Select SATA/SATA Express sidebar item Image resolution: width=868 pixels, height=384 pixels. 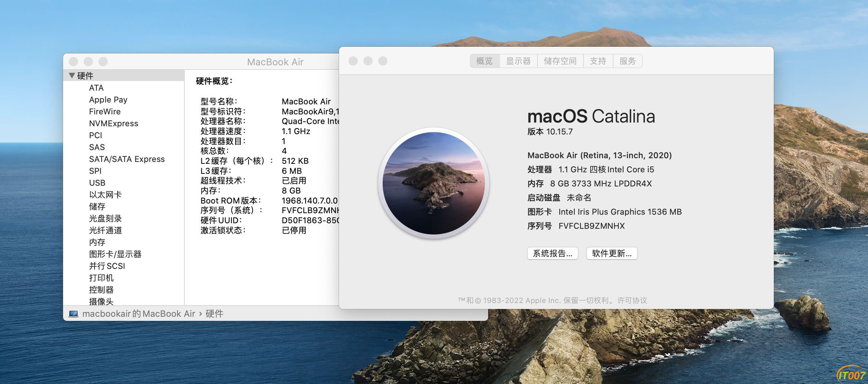tap(126, 159)
